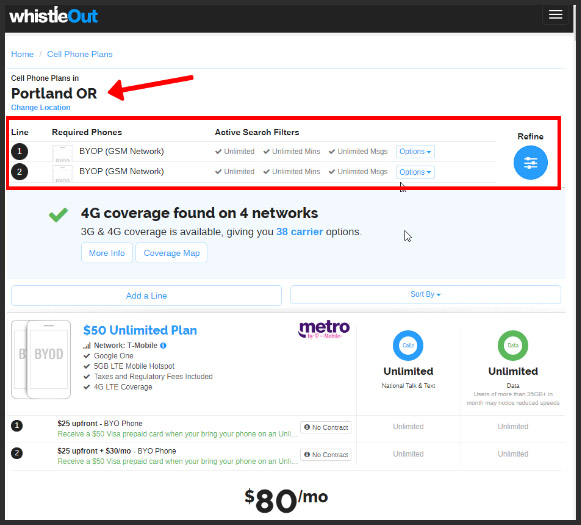
Task: Open the Sort By dropdown
Action: (x=425, y=295)
